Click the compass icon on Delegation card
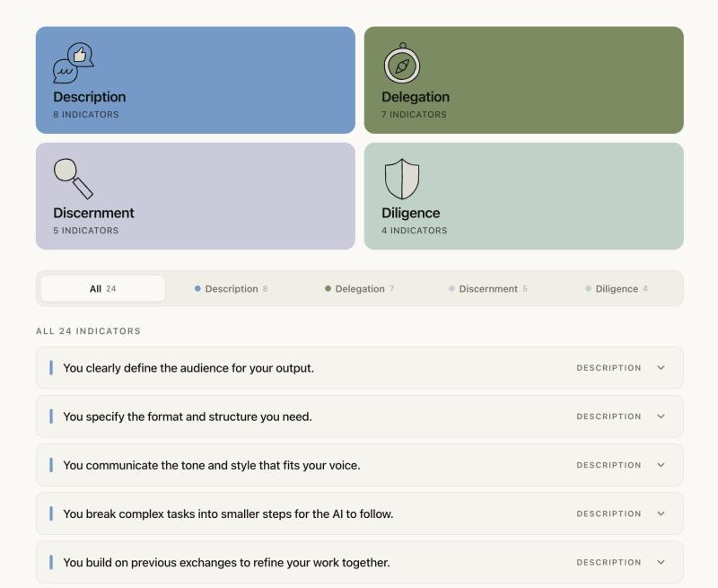Viewport: 718px width, 588px height. pos(401,64)
